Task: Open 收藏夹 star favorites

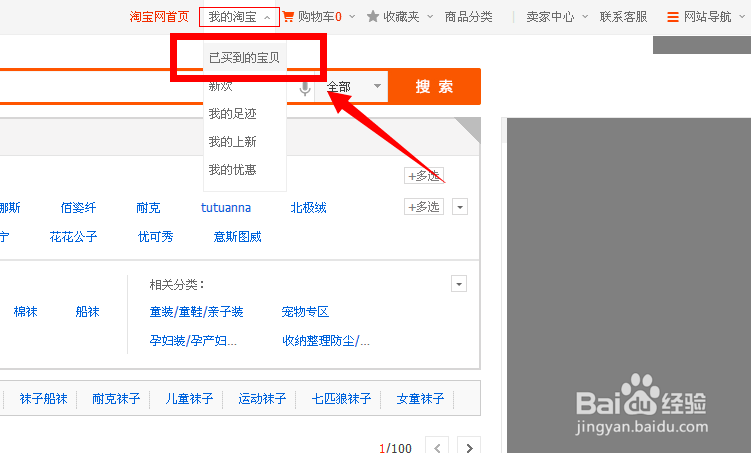Action: pyautogui.click(x=393, y=17)
